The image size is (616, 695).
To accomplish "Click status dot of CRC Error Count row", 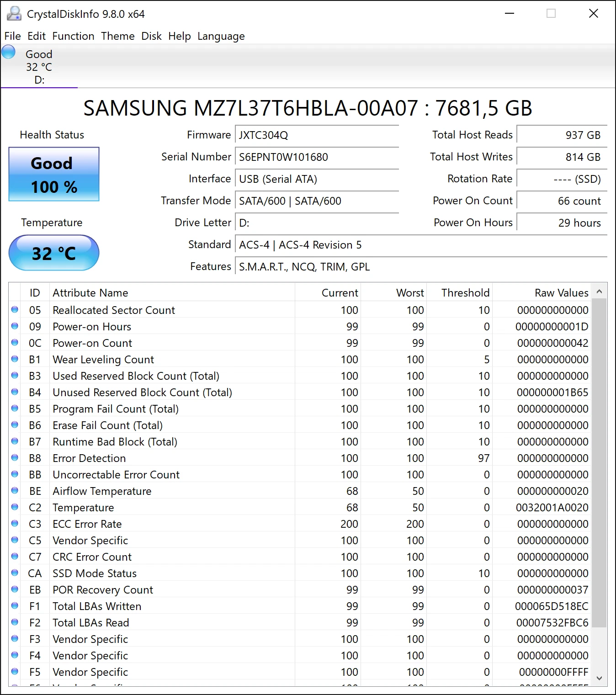I will (15, 556).
